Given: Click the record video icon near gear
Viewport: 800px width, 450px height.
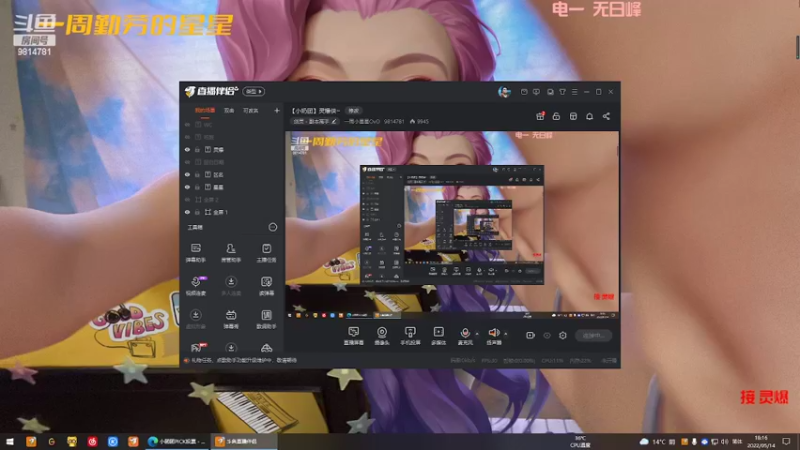Looking at the screenshot, I should click(531, 335).
